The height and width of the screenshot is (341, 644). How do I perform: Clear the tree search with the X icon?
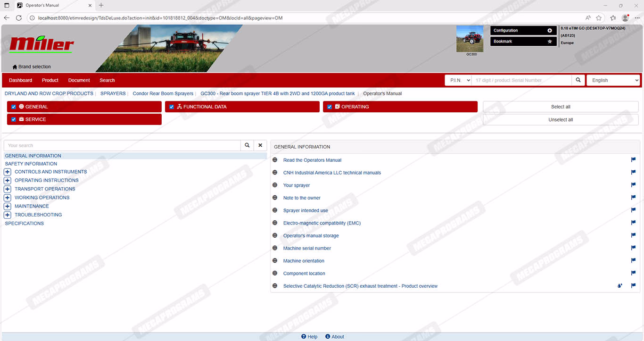tap(260, 145)
